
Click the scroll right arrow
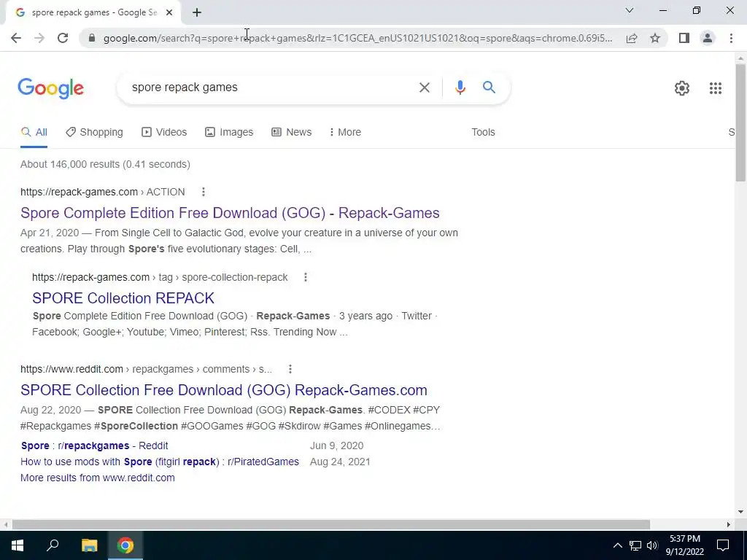pos(729,524)
